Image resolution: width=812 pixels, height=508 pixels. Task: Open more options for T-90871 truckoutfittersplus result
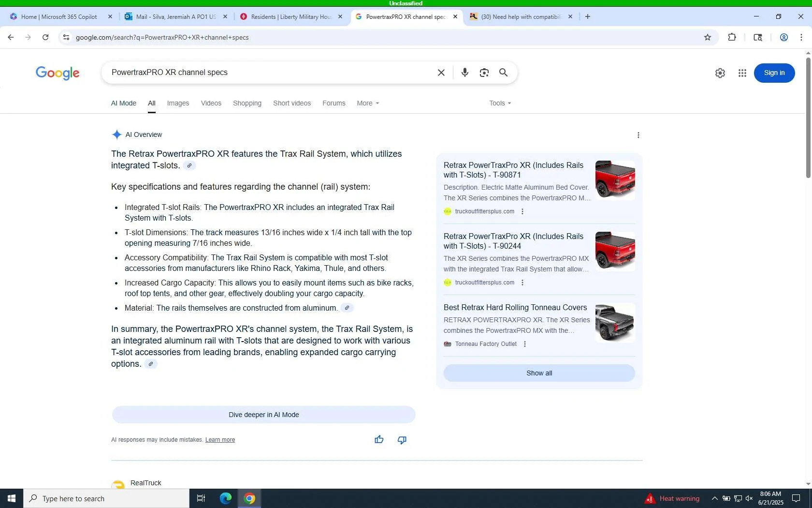(522, 211)
